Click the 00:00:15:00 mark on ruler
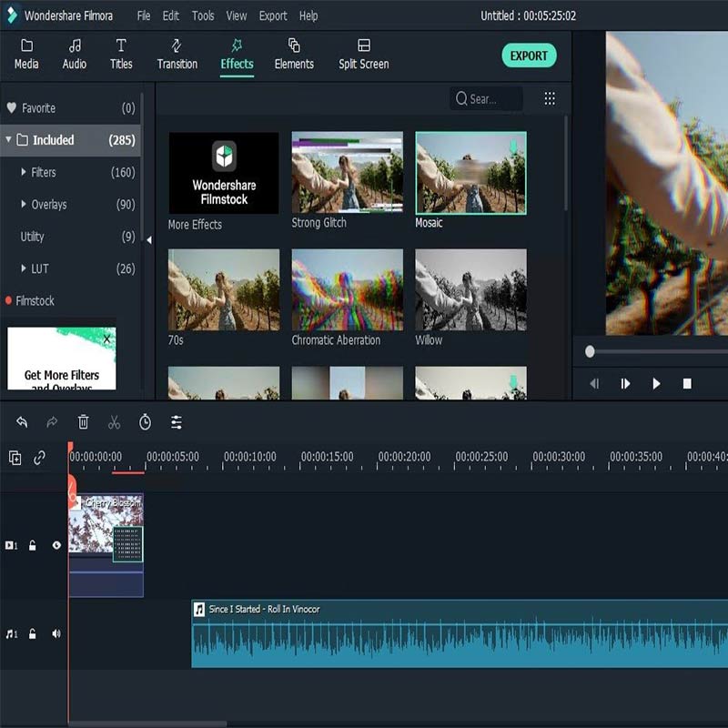 (327, 457)
